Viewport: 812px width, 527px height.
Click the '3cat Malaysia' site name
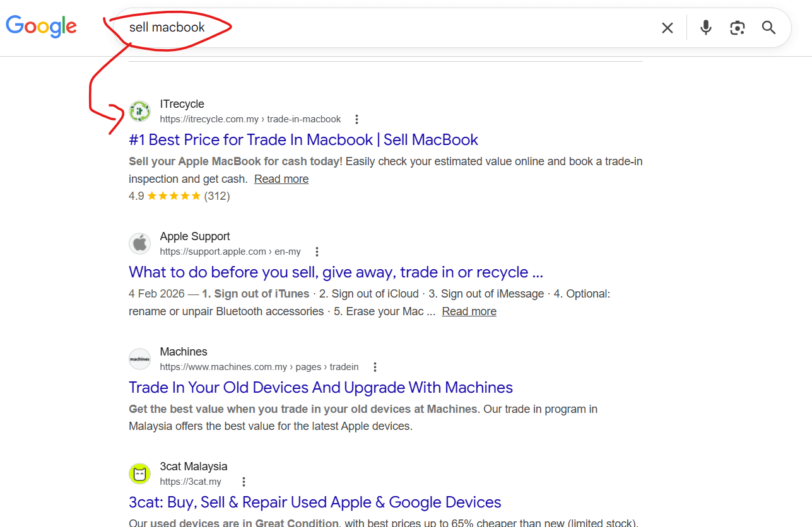pos(194,466)
